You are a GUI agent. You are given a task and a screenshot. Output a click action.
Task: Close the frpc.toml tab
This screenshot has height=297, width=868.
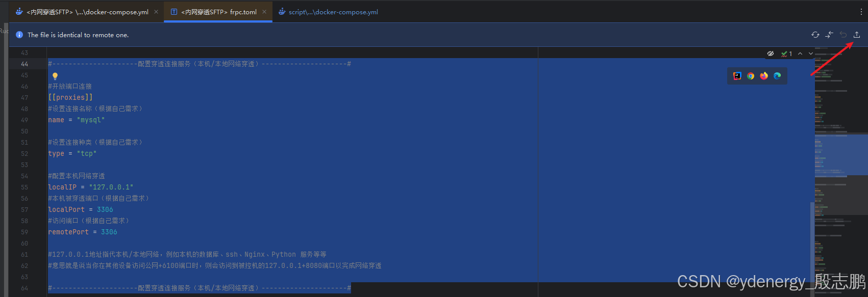coord(264,12)
